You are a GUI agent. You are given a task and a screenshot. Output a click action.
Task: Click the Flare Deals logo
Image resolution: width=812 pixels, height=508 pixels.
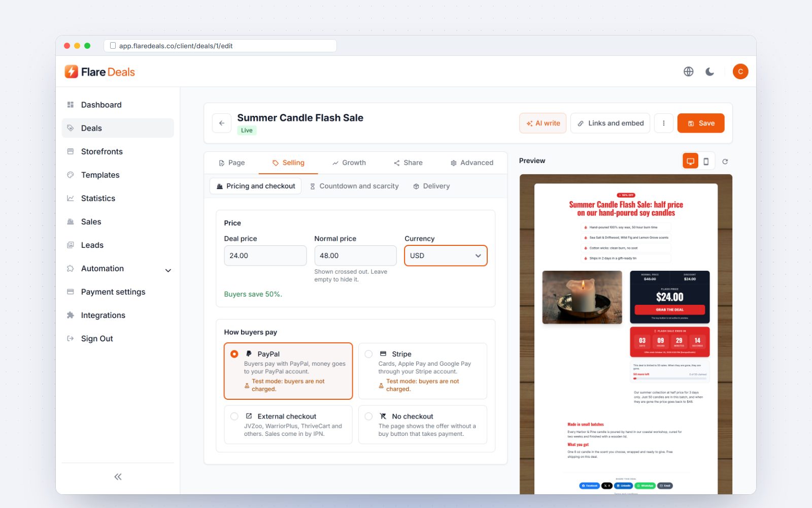coord(100,72)
